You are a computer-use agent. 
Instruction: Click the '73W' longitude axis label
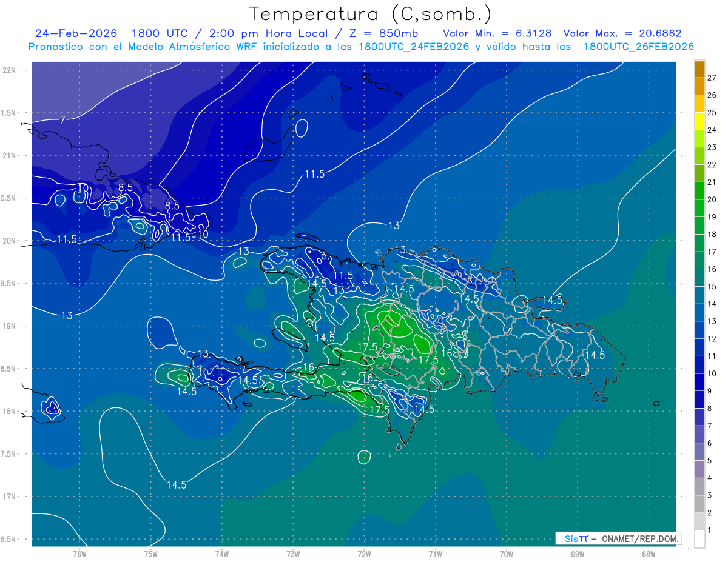point(293,554)
